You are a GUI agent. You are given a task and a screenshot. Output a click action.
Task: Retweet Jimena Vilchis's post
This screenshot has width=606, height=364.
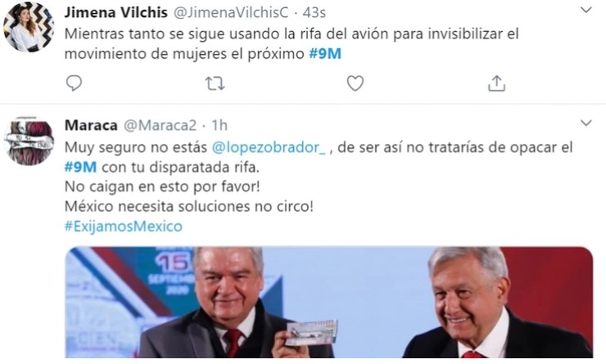(x=215, y=83)
